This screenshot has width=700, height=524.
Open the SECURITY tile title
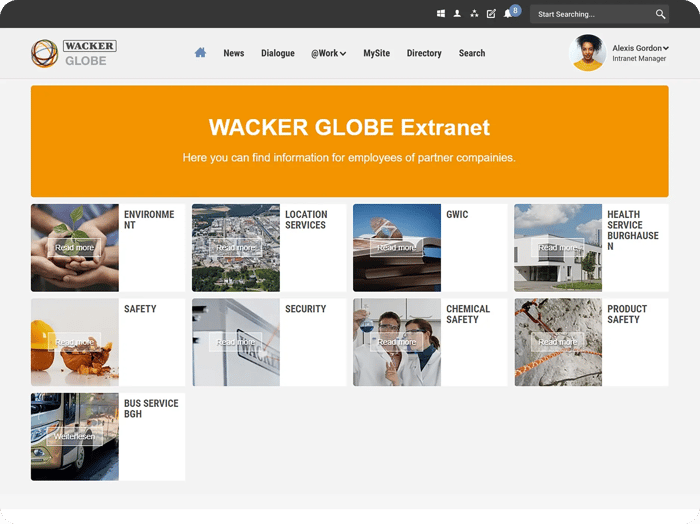click(x=306, y=309)
